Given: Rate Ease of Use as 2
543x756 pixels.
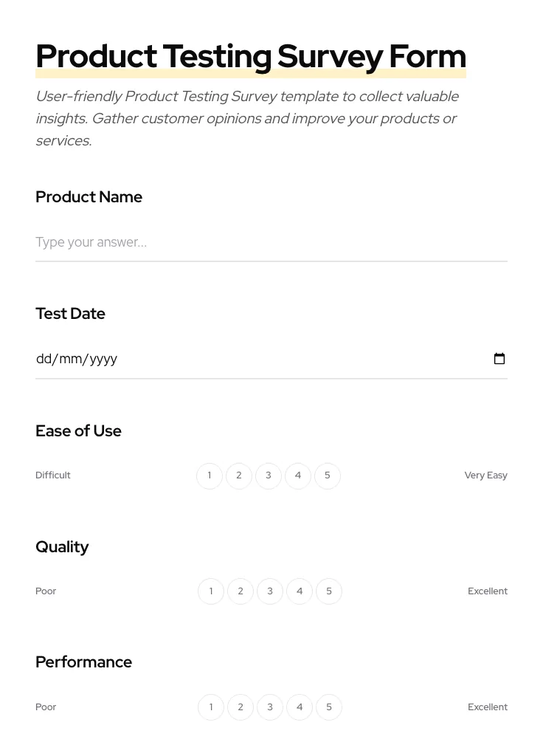Looking at the screenshot, I should (x=238, y=475).
